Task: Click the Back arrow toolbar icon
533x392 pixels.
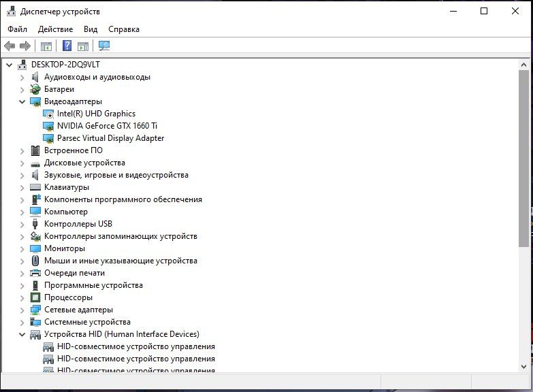Action: [x=10, y=46]
